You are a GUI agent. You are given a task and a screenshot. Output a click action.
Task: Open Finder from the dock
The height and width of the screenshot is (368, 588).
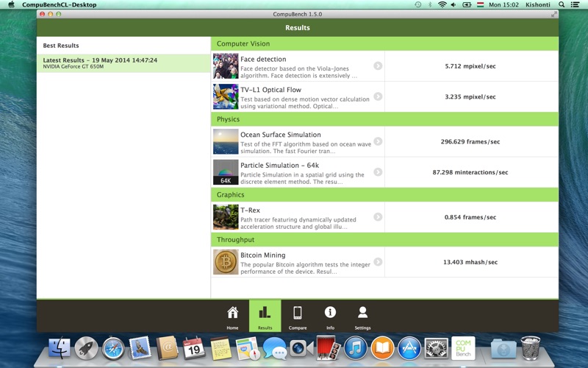pos(60,348)
